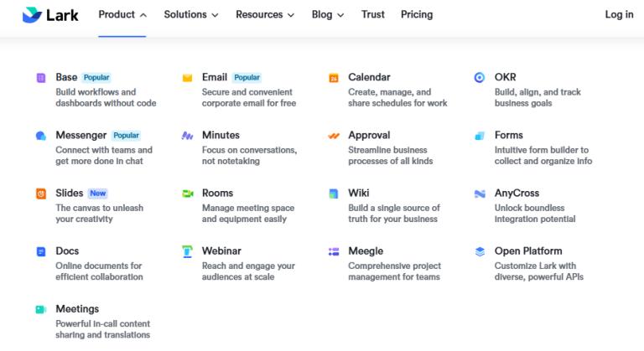Click the Rooms camera icon
This screenshot has width=644, height=351.
[x=187, y=194]
